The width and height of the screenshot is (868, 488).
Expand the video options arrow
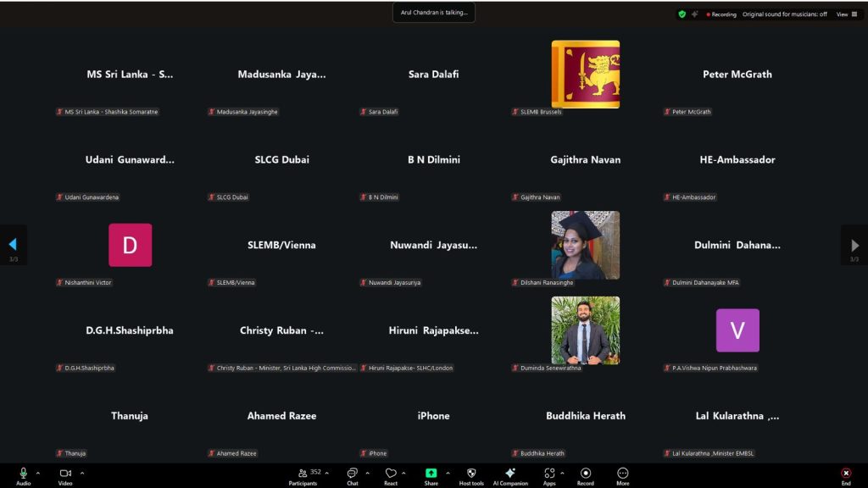[x=82, y=473]
